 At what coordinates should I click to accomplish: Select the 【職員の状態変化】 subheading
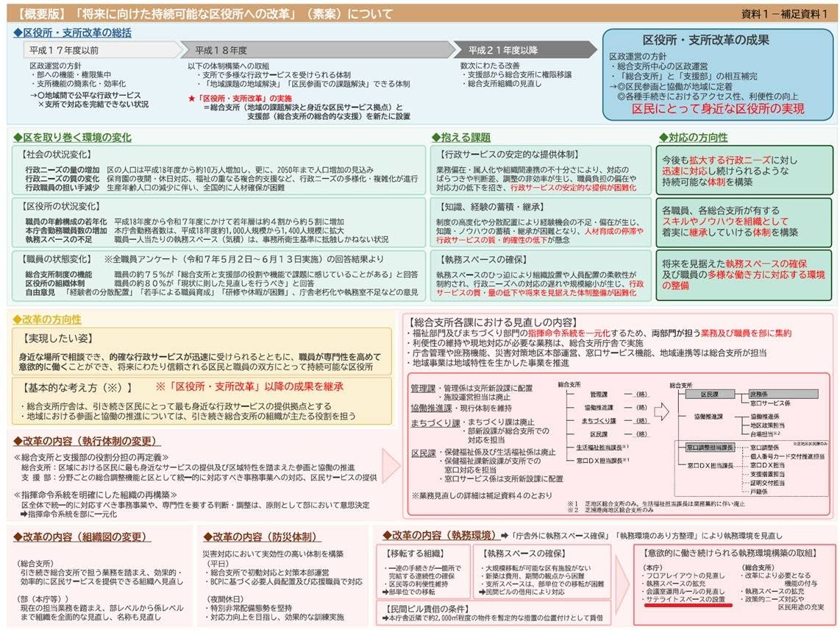coord(56,259)
